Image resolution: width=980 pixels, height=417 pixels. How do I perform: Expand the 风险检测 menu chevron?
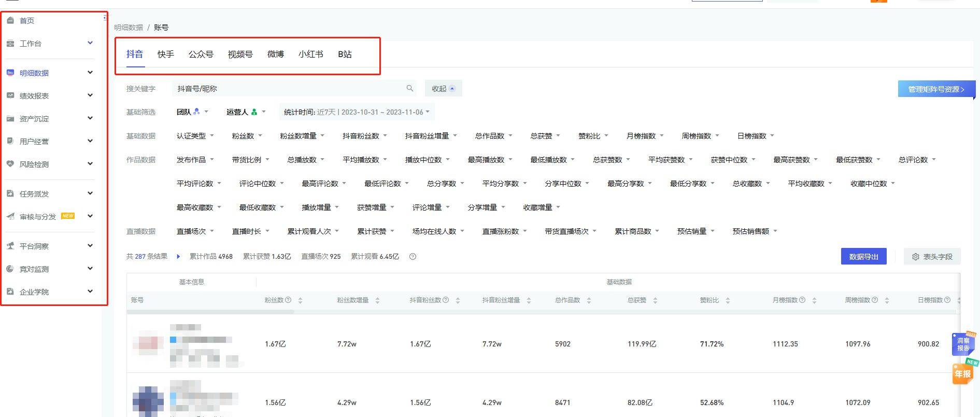(x=90, y=163)
